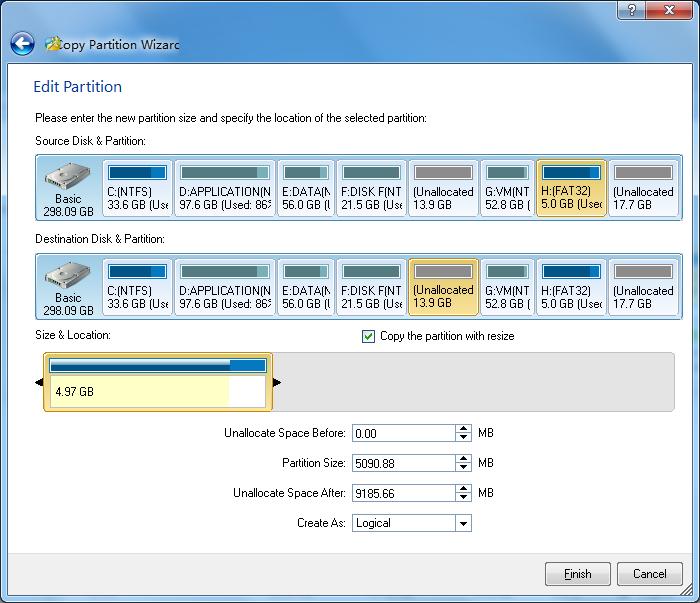
Task: Click the back arrow button
Action: pyautogui.click(x=22, y=44)
